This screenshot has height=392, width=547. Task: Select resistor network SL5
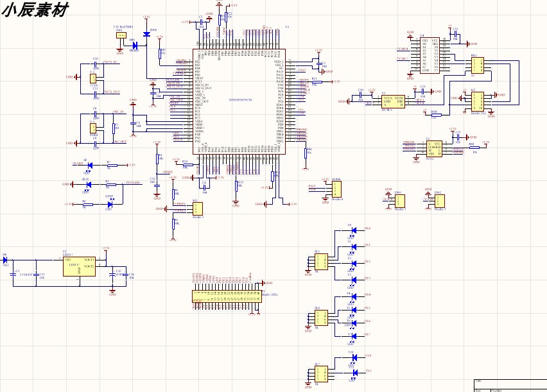pyautogui.click(x=321, y=262)
